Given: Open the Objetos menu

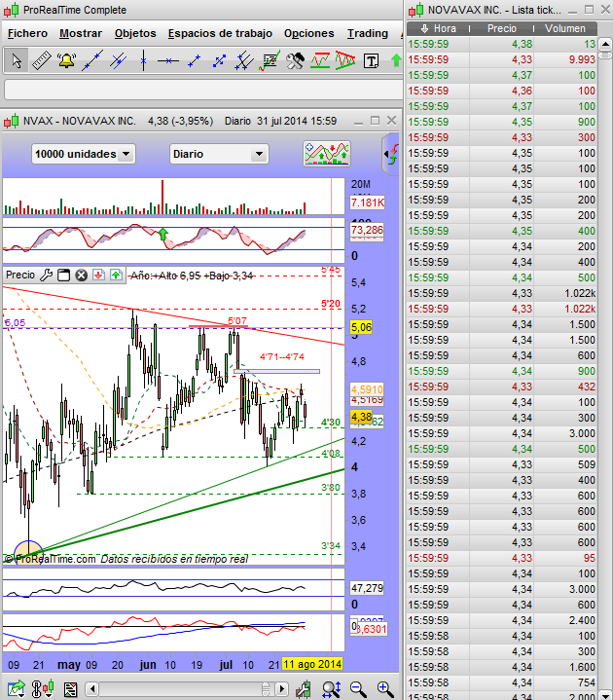Looking at the screenshot, I should click(135, 33).
